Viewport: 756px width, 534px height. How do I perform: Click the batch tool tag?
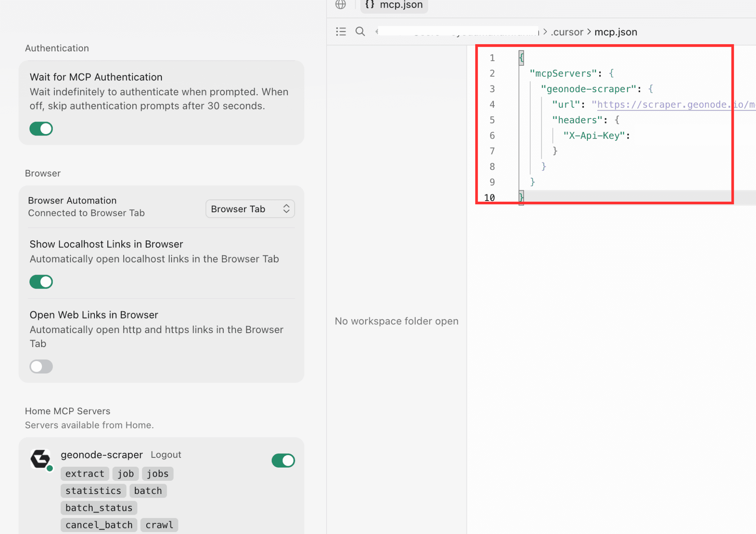pos(148,491)
